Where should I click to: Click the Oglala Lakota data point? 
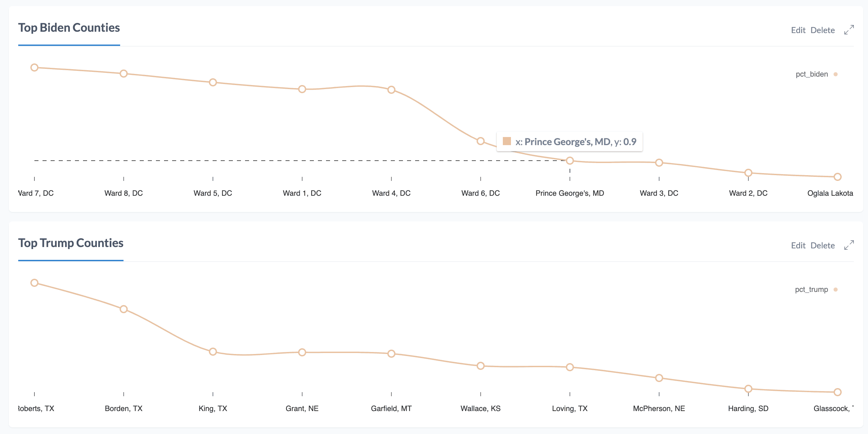pyautogui.click(x=837, y=177)
